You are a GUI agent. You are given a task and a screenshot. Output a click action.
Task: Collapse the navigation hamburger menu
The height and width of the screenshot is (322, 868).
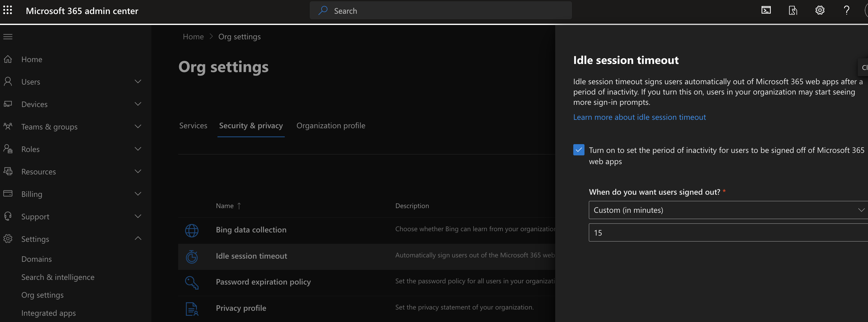(8, 37)
